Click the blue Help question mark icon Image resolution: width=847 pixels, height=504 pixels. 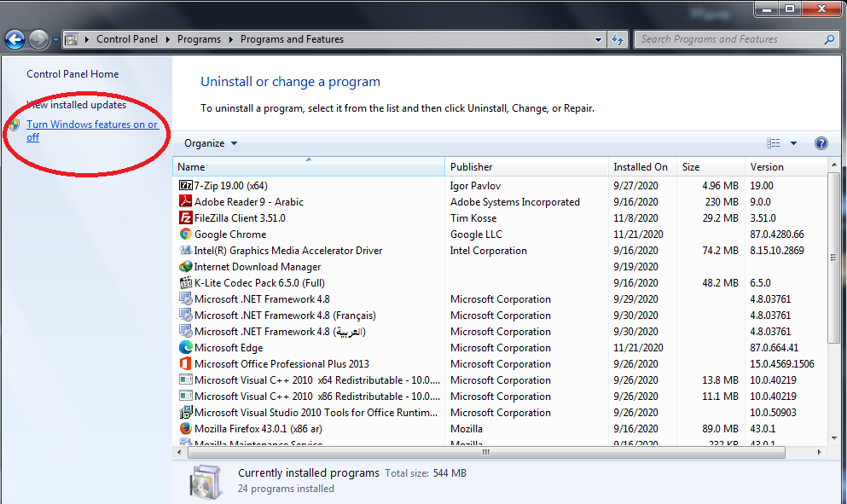pyautogui.click(x=821, y=143)
